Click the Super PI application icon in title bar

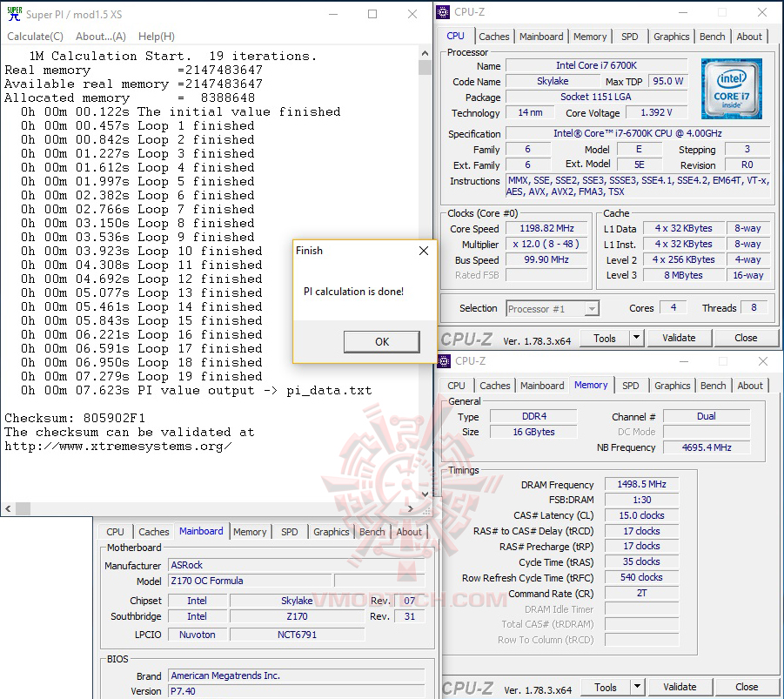point(14,14)
